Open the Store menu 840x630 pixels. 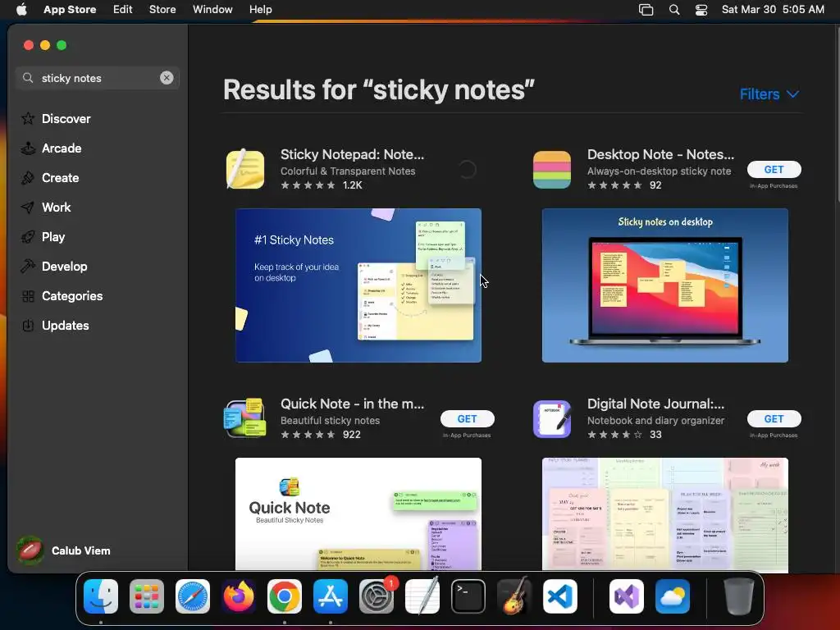pos(162,10)
